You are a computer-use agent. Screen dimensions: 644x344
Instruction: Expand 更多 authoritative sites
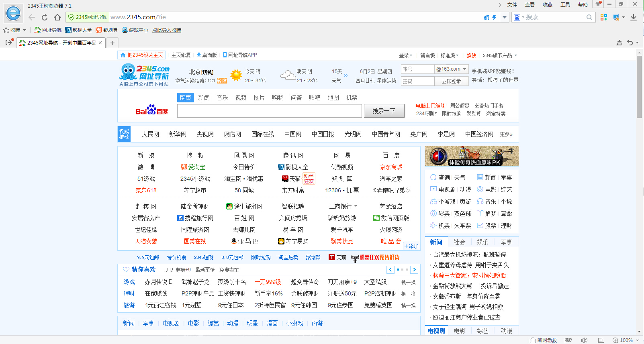tap(506, 134)
